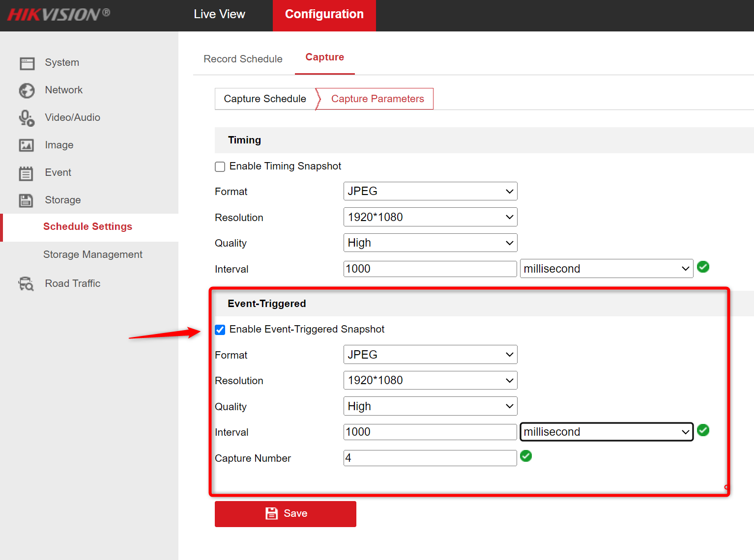Click the Save button
The height and width of the screenshot is (560, 754).
pos(285,513)
